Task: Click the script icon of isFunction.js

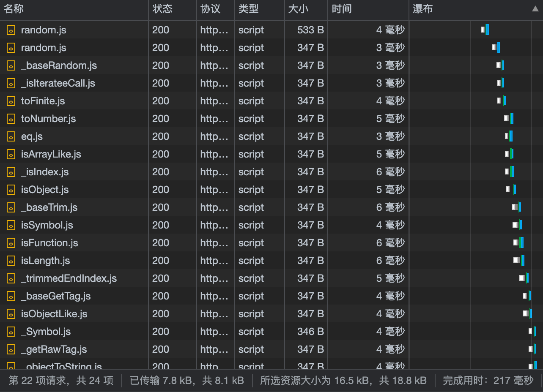Action: (x=11, y=243)
